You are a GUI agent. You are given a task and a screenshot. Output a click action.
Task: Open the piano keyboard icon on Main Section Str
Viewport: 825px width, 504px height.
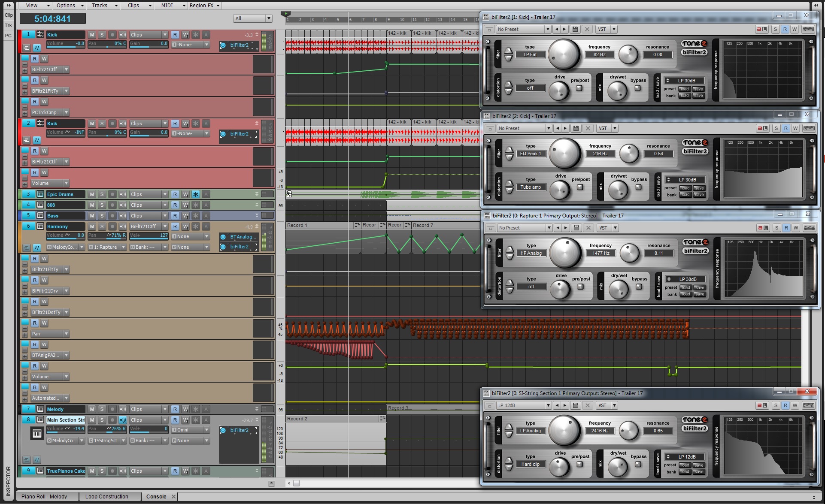tap(37, 433)
